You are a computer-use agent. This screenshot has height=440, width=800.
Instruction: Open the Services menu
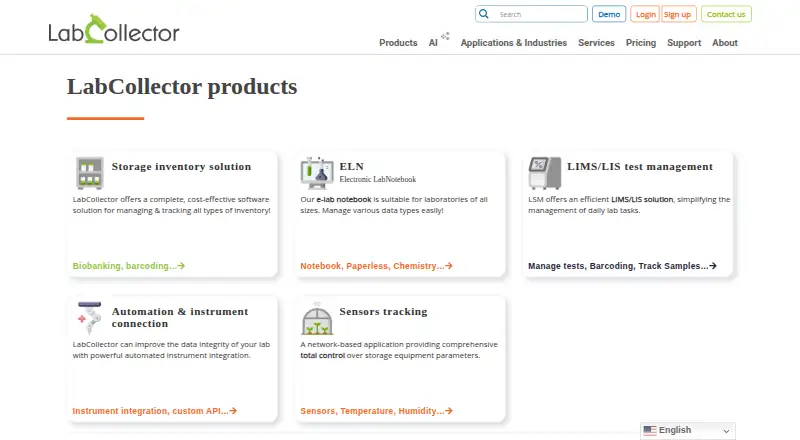[596, 43]
